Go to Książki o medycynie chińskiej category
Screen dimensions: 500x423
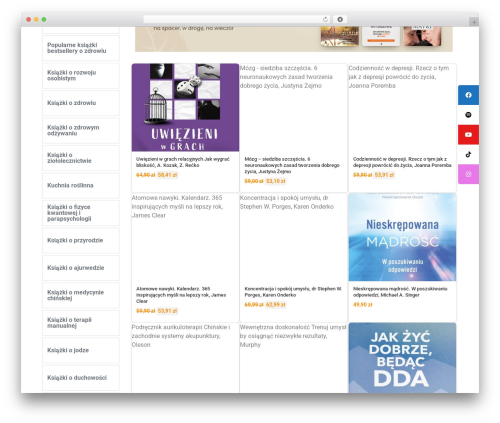[81, 295]
